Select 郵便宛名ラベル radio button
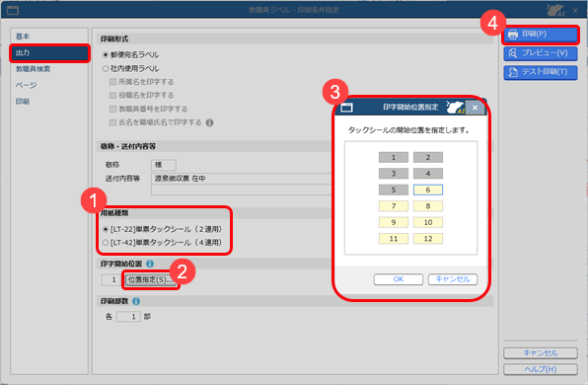Screen dimensions: 588x385 (x=106, y=55)
